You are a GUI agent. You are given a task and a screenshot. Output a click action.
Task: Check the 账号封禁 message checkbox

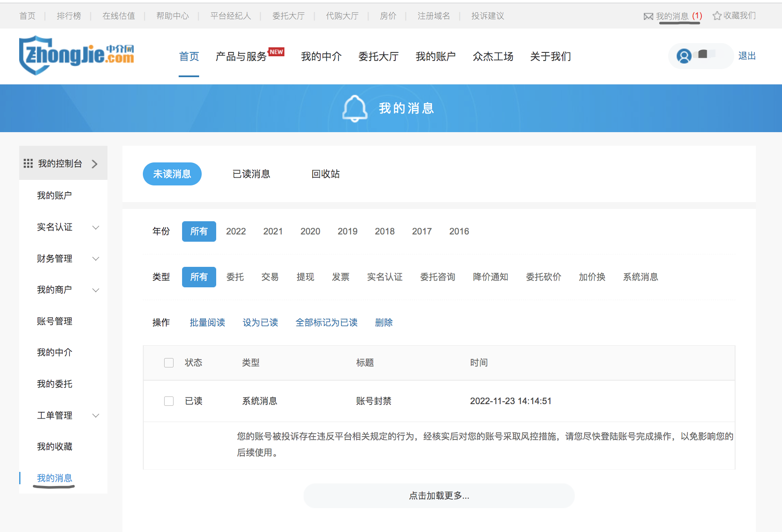pos(169,401)
